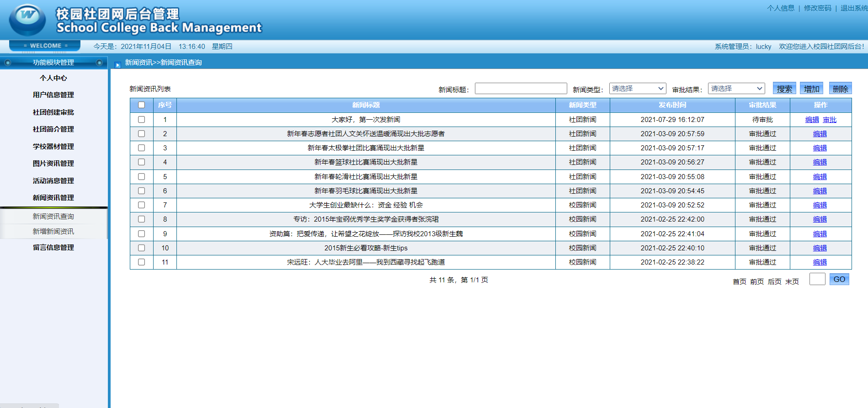Select the checkbox for row 7

[142, 205]
